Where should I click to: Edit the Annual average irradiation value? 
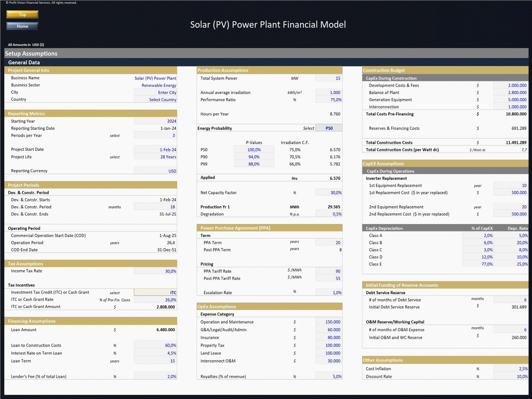[329, 93]
